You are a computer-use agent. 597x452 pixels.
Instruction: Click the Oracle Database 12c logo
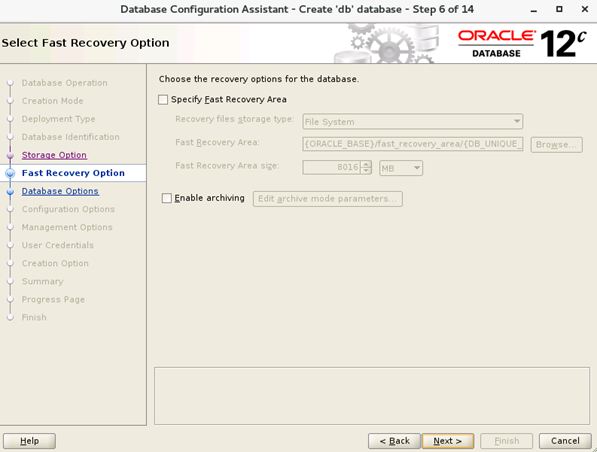[x=522, y=44]
